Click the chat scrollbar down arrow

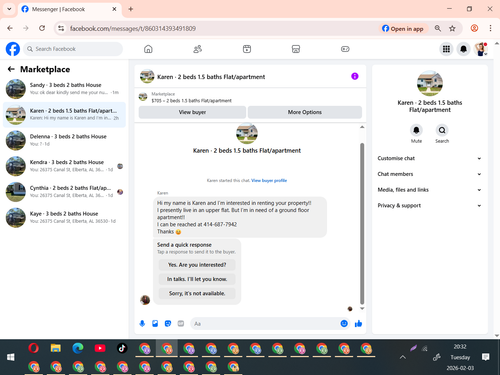[362, 309]
